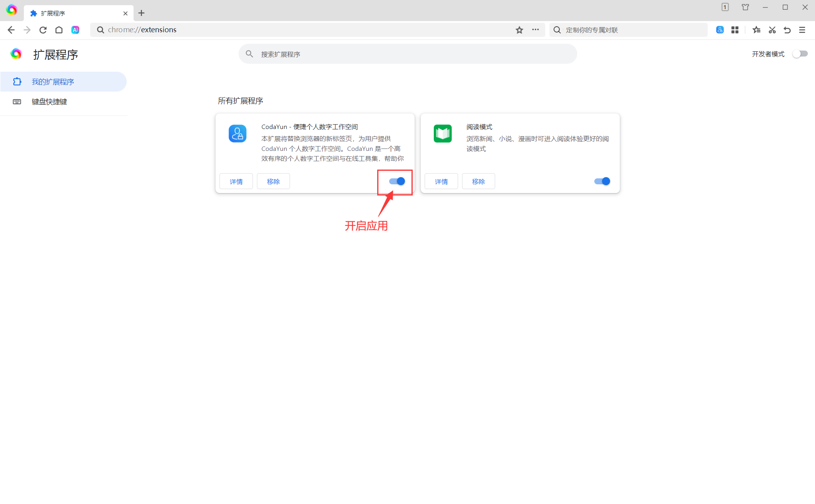Open the hamburger main menu

click(802, 30)
